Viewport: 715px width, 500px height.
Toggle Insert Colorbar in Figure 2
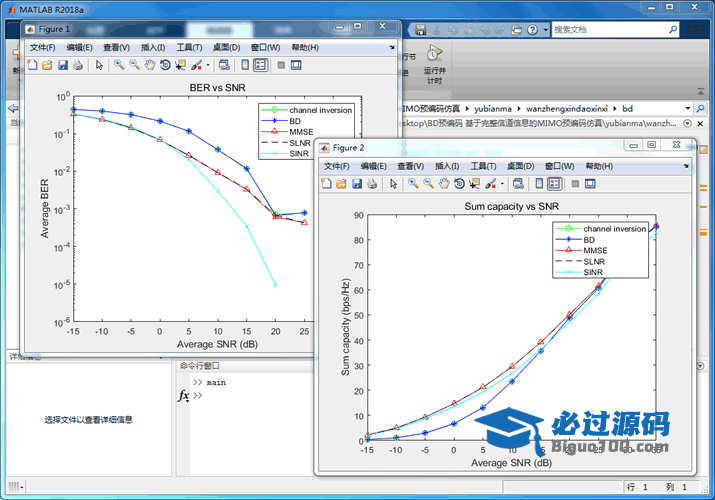(x=539, y=184)
